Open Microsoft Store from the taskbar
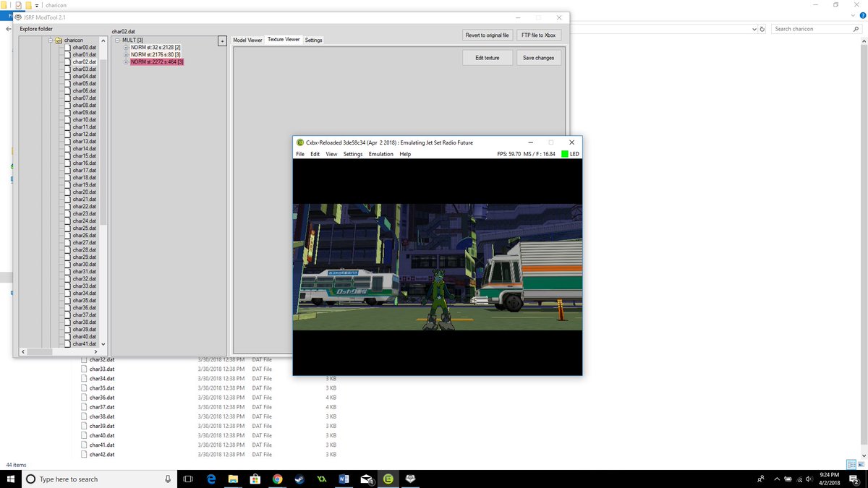 coord(255,479)
